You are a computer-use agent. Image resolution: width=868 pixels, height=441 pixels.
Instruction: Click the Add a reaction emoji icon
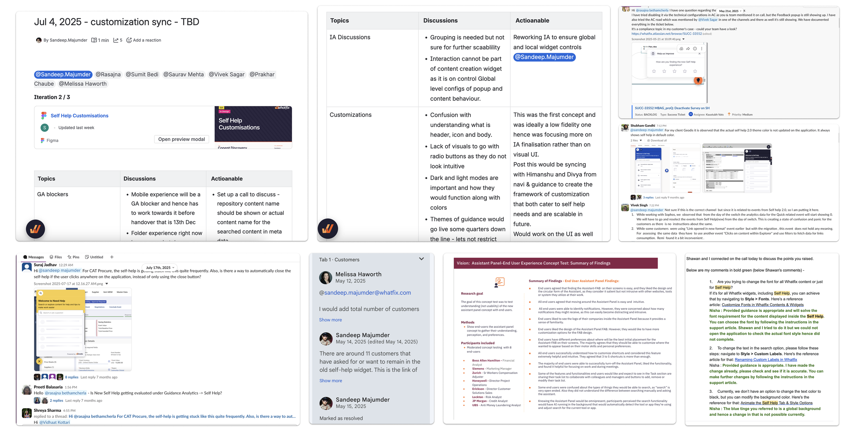pyautogui.click(x=129, y=40)
